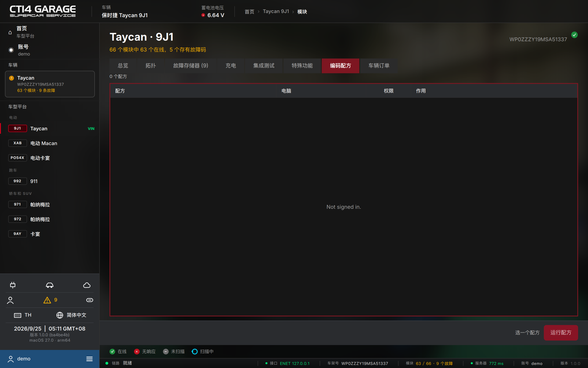Select the 卡宴 platform in the sidebar
The image size is (588, 368).
click(x=50, y=234)
